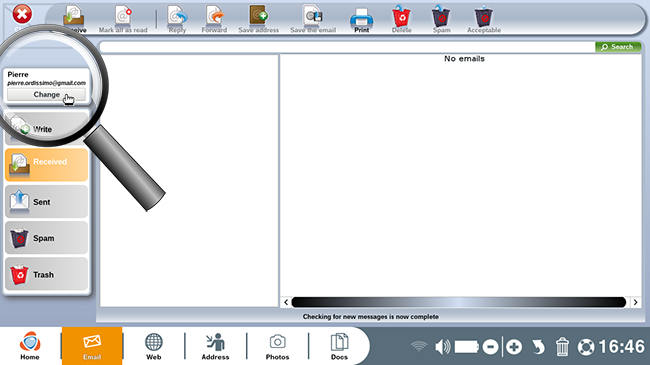650x365 pixels.
Task: Open the Trash folder in sidebar
Action: pos(46,274)
